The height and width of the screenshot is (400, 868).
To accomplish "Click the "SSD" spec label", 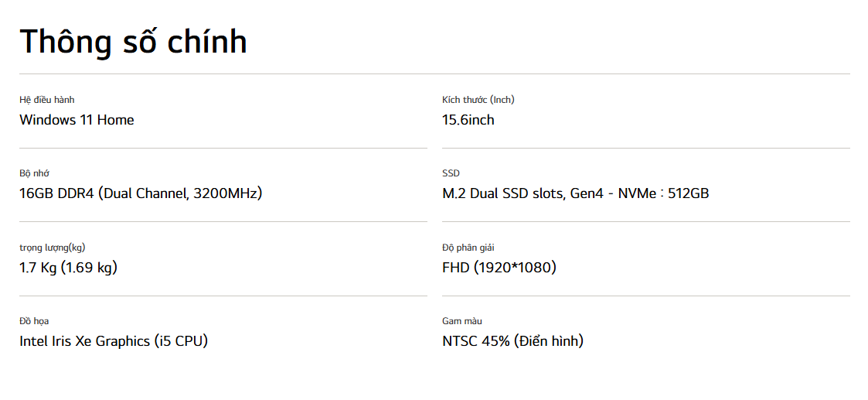I will coord(451,173).
